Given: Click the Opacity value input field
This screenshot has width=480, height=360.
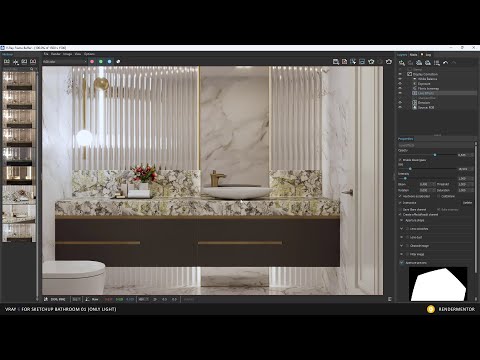Looking at the screenshot, I should tap(464, 155).
